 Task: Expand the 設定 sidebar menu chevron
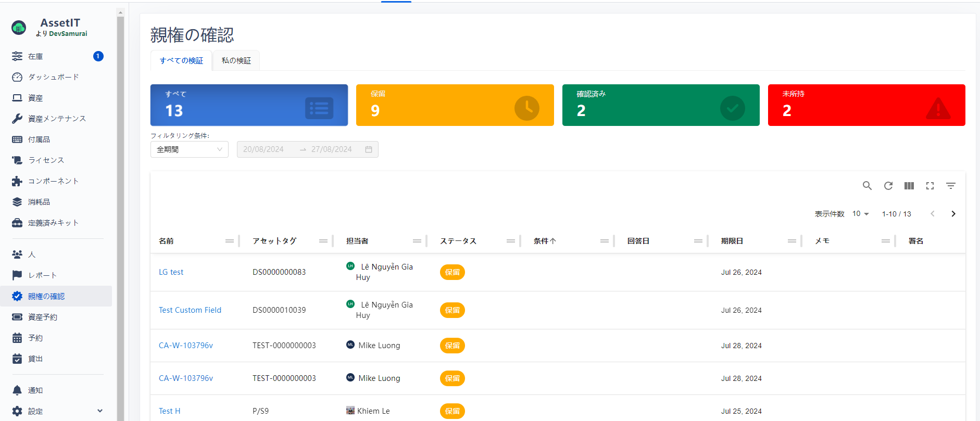pos(100,411)
